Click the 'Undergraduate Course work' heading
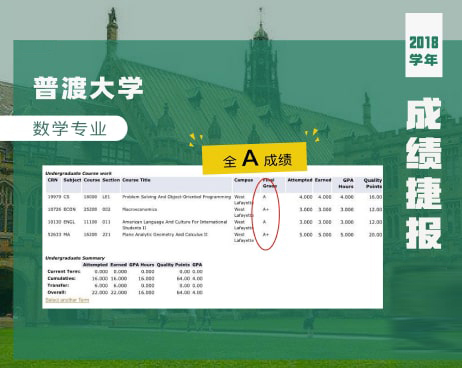 point(79,173)
